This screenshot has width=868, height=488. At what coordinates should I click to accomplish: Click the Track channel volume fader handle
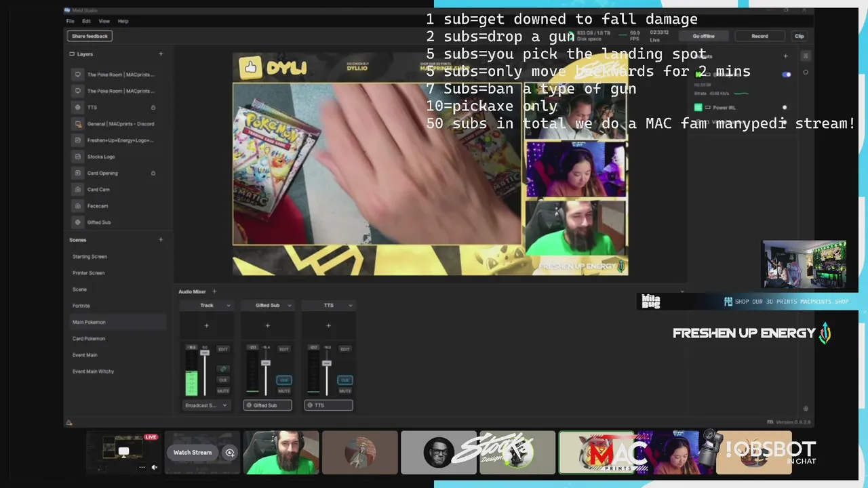(x=205, y=353)
